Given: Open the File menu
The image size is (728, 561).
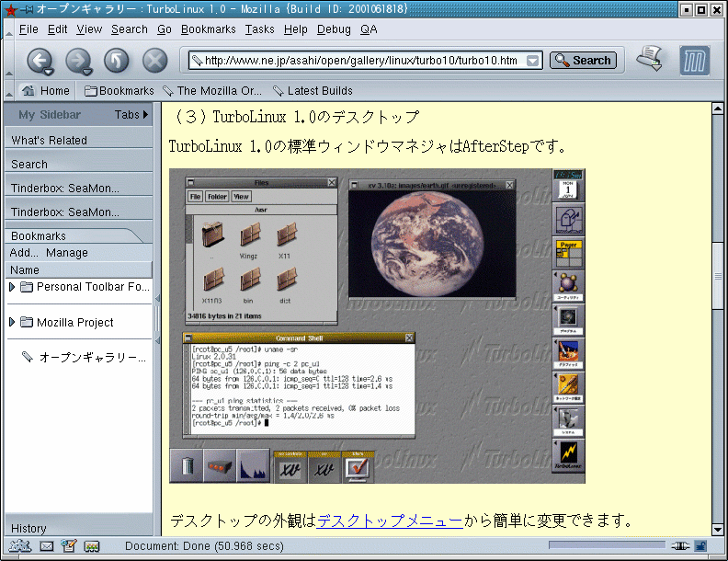Looking at the screenshot, I should pos(28,29).
